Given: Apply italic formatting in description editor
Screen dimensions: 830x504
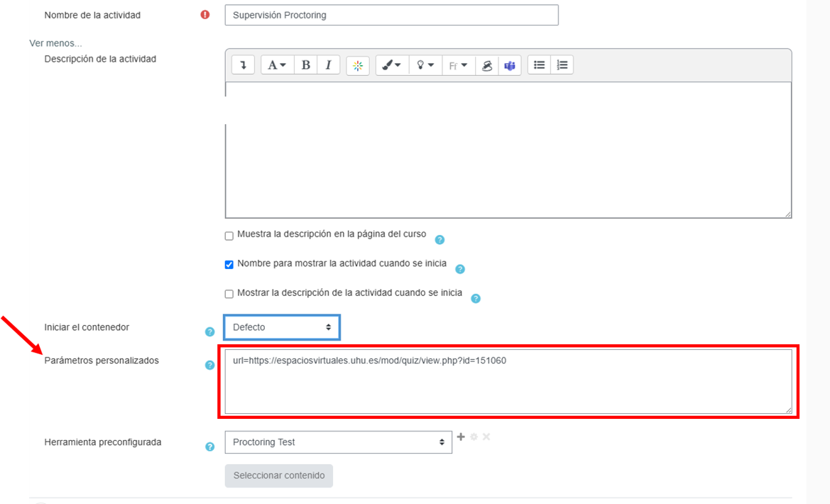Looking at the screenshot, I should point(328,65).
